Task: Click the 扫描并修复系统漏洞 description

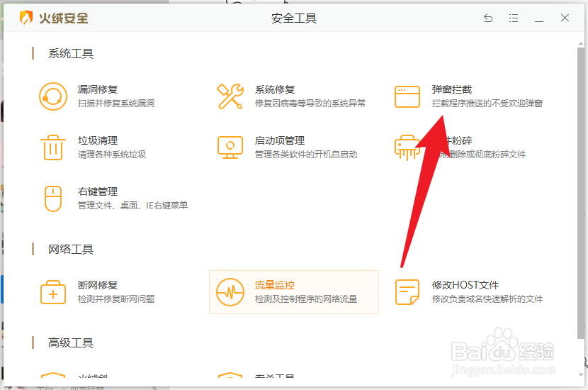Action: [x=116, y=104]
